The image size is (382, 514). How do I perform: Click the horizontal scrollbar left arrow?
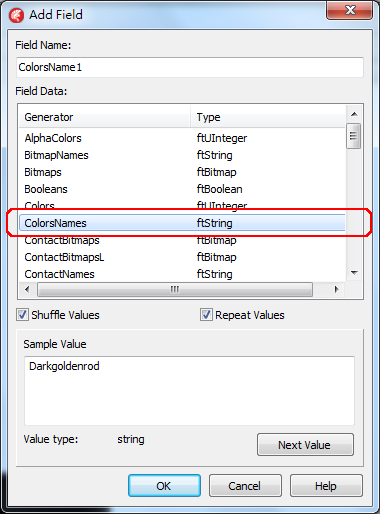click(27, 289)
